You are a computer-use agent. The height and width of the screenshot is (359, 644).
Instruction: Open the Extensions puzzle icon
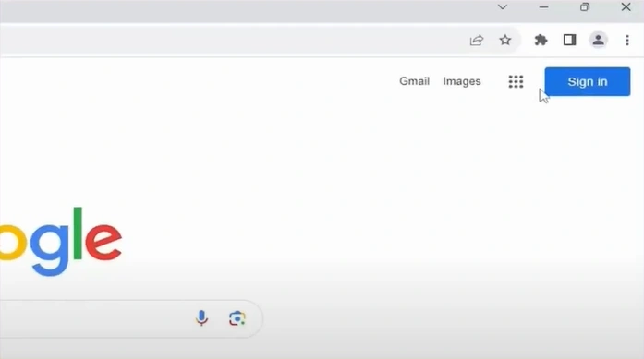[x=541, y=41]
